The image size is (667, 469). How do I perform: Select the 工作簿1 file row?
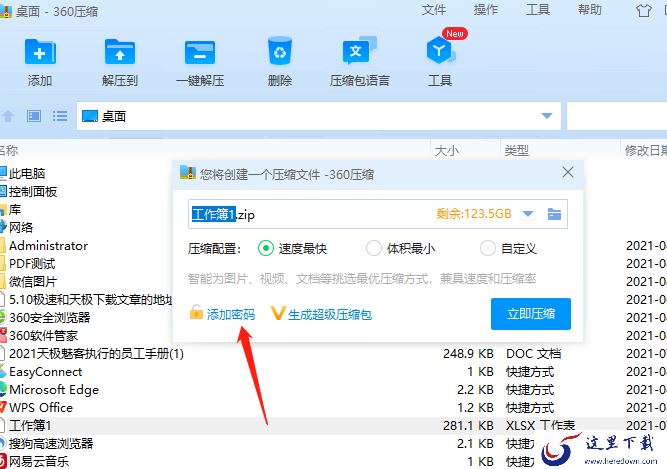point(334,426)
